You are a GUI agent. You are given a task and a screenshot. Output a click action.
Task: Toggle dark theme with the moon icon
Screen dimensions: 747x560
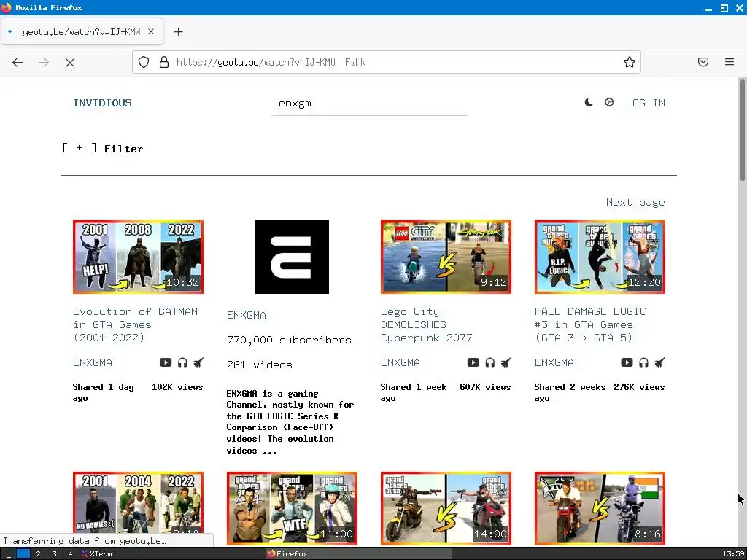pos(589,102)
